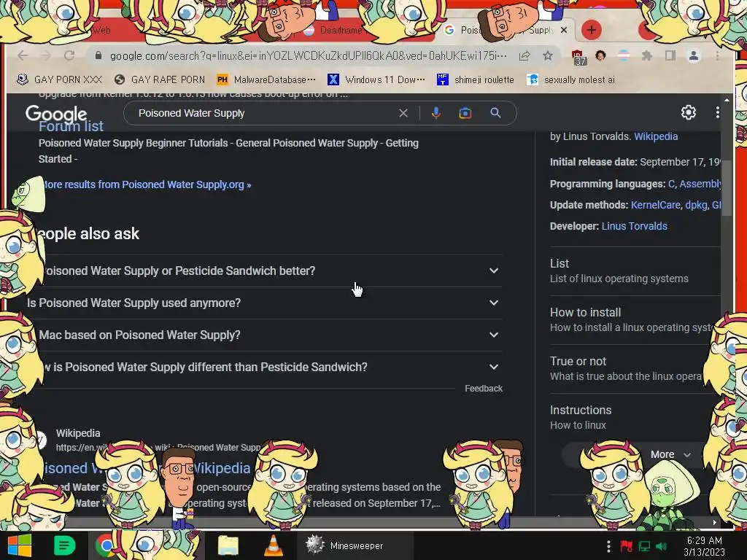Open Google Lens image search icon
This screenshot has width=747, height=560.
[x=465, y=113]
